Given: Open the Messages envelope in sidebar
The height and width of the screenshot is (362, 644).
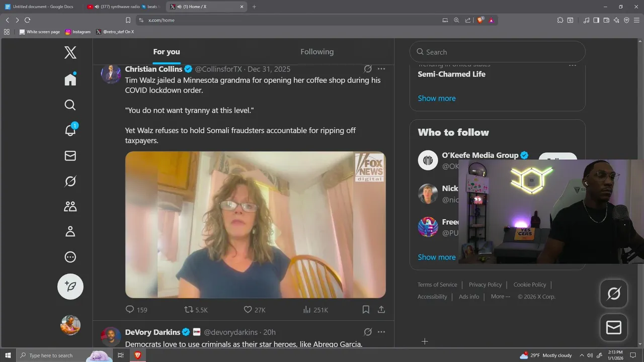Looking at the screenshot, I should pos(70,156).
